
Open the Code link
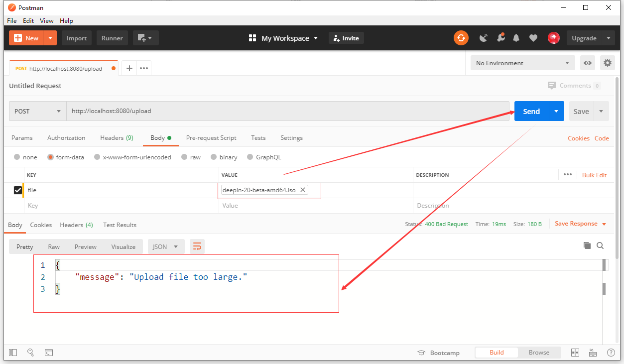[x=602, y=138]
